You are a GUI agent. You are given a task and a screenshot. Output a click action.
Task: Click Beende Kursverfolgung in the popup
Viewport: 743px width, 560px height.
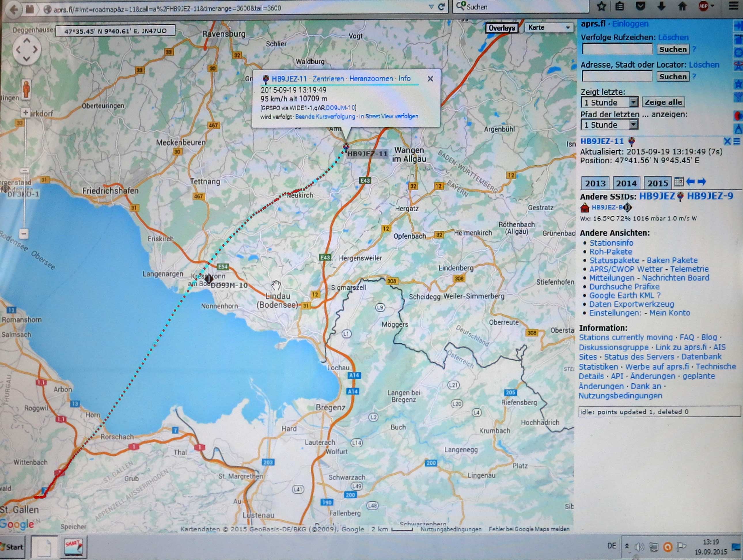coord(325,116)
